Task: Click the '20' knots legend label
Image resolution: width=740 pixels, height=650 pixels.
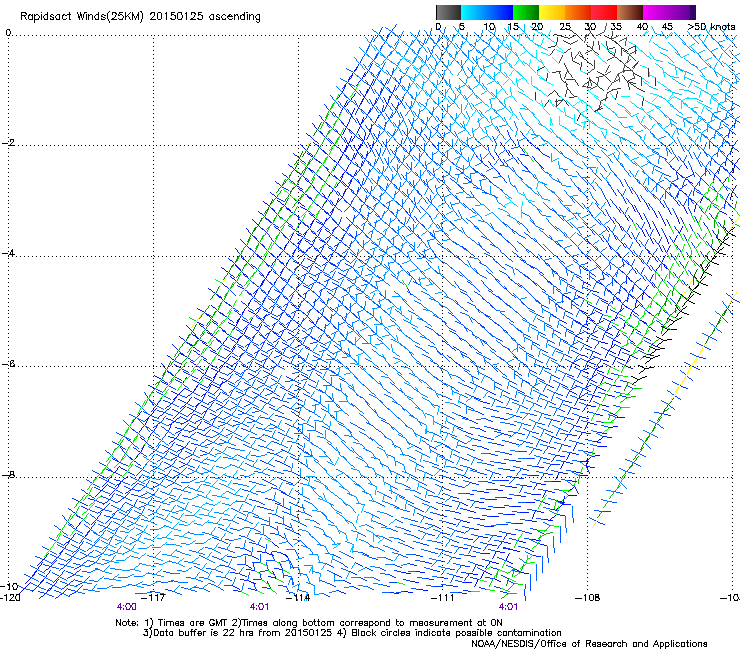Action: [x=537, y=27]
